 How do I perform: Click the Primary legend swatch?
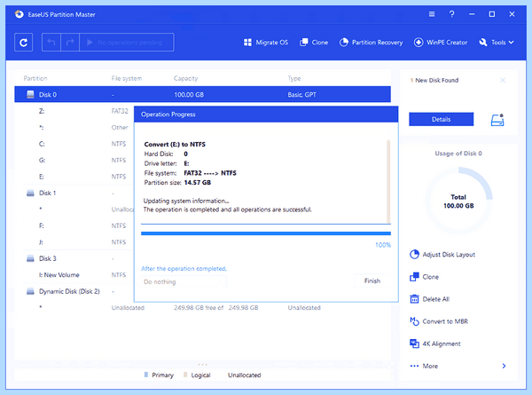coord(146,375)
